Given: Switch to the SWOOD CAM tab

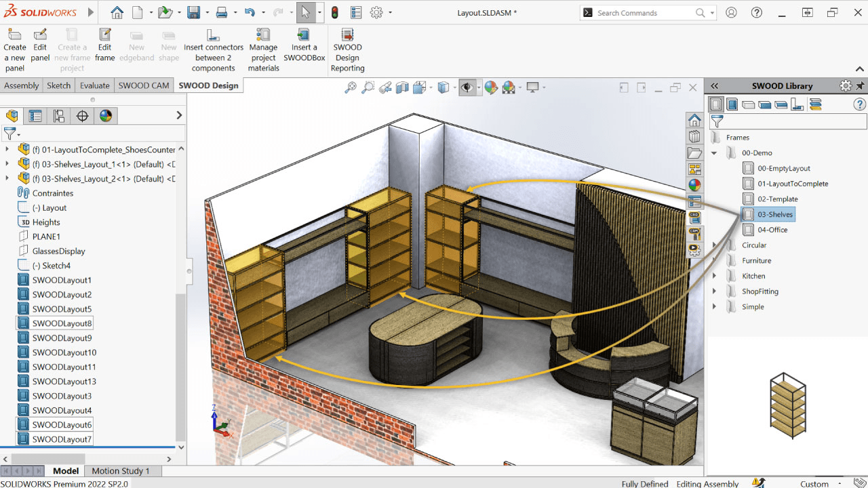Looking at the screenshot, I should pos(143,85).
